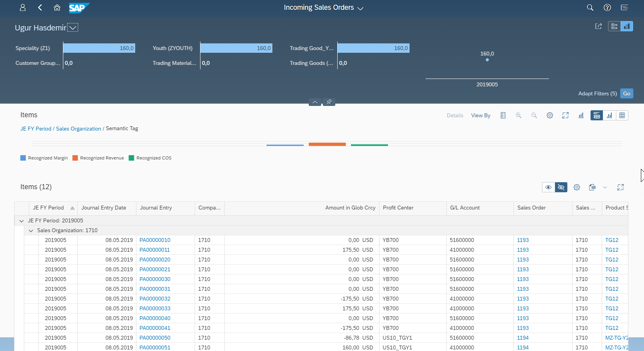Maximize the items table to full screen
The height and width of the screenshot is (351, 644).
tap(621, 187)
